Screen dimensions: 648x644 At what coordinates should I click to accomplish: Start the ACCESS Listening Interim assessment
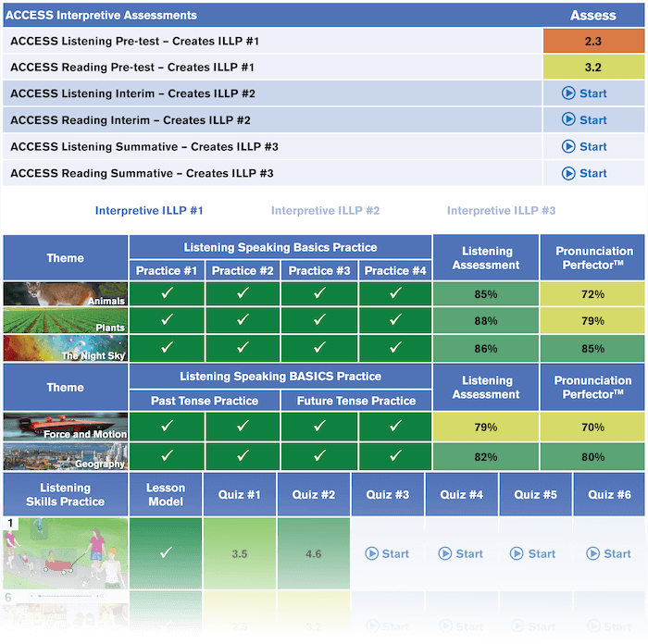584,93
